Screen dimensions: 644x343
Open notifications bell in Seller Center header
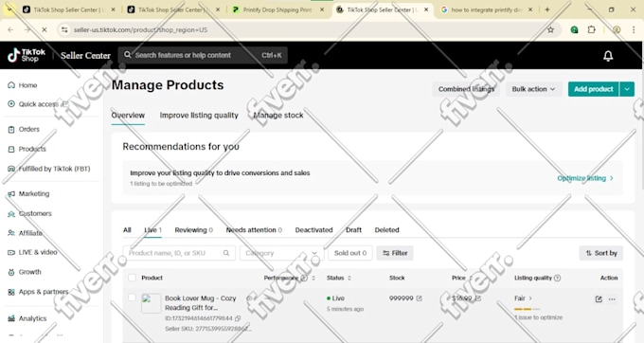click(x=608, y=56)
